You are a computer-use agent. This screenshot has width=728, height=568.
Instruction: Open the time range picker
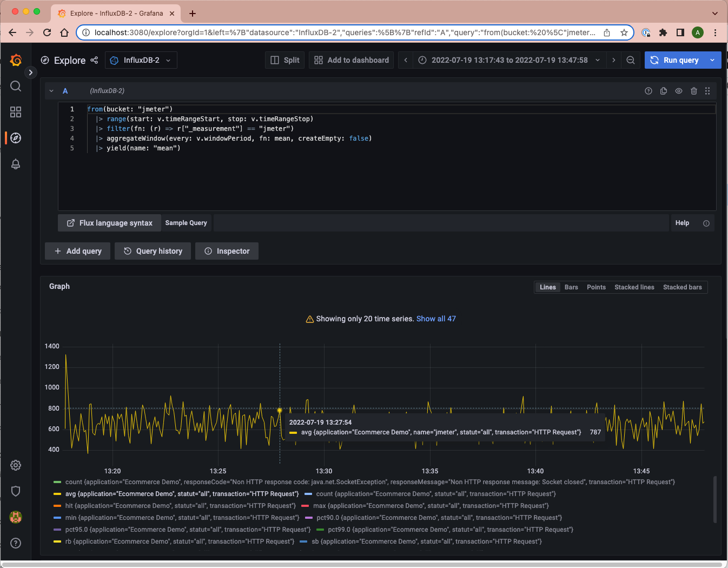tap(509, 60)
